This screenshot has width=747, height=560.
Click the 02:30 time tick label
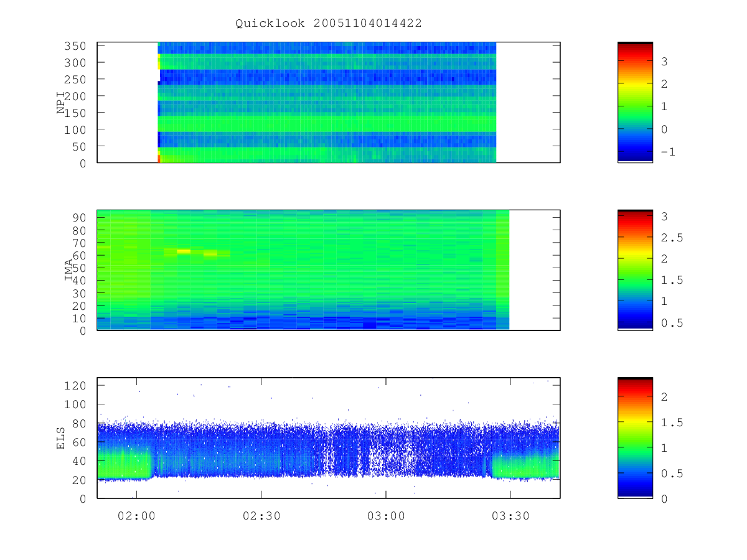261,516
